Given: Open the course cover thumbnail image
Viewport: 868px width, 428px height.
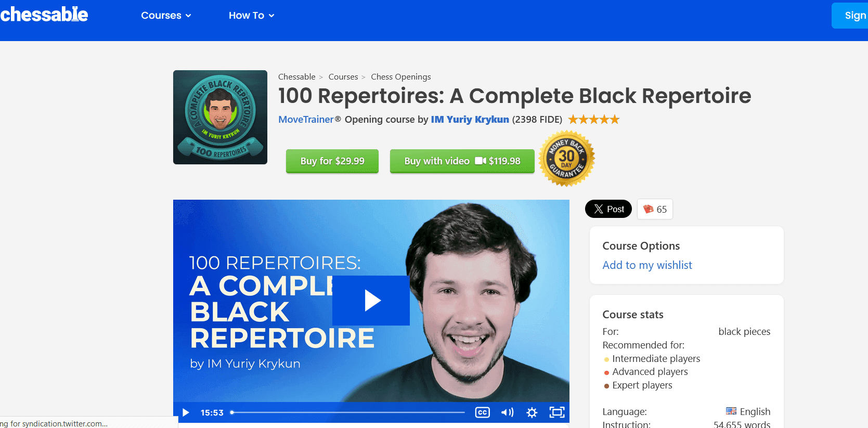Looking at the screenshot, I should (220, 117).
